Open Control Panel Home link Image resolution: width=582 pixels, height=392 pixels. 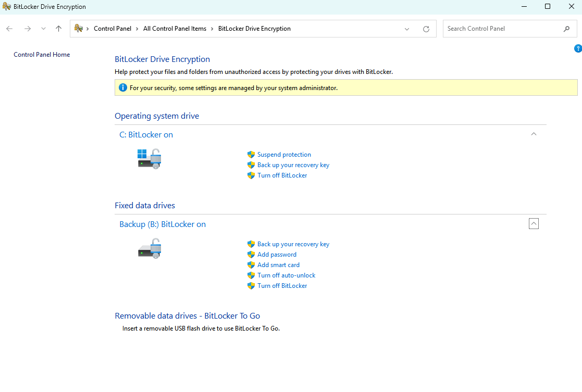[x=42, y=55]
